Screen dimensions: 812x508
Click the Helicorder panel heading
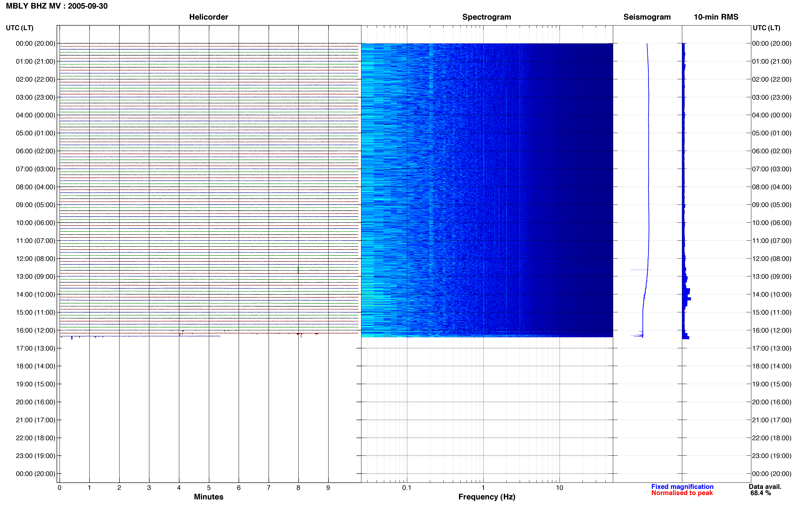209,17
